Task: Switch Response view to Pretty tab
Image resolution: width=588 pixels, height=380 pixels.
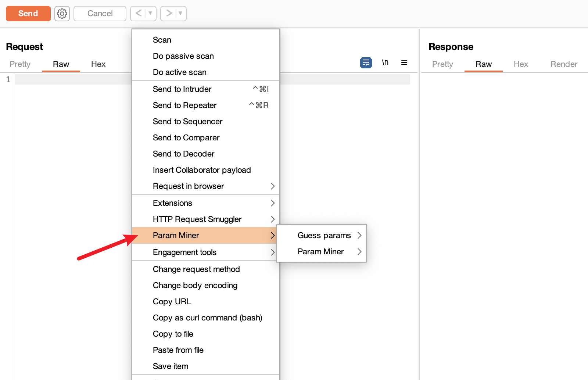Action: [442, 64]
